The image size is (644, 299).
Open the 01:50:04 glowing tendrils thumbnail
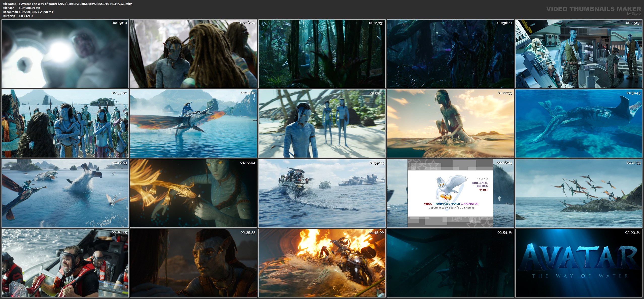(x=193, y=193)
